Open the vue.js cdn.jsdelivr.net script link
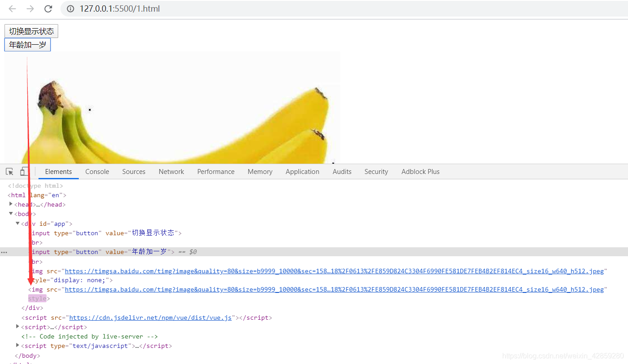This screenshot has height=364, width=628. coord(150,317)
